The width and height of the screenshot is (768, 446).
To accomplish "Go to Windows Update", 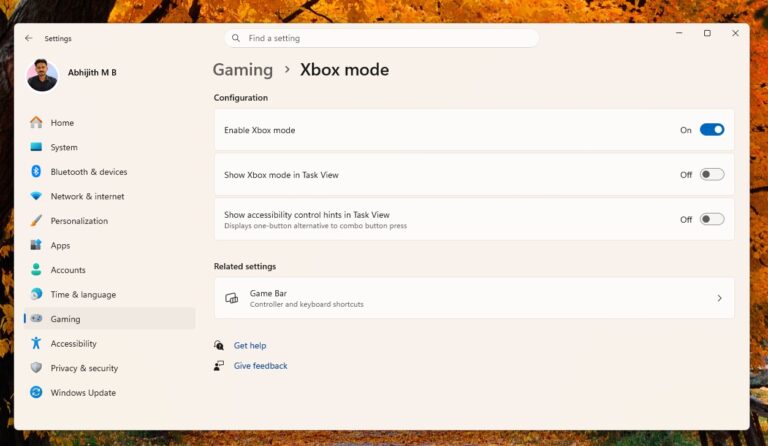I will pyautogui.click(x=110, y=392).
